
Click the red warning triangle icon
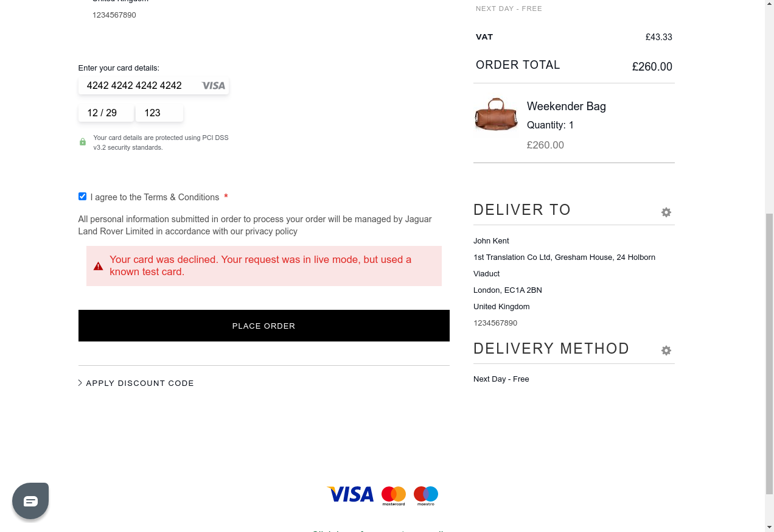tap(98, 266)
